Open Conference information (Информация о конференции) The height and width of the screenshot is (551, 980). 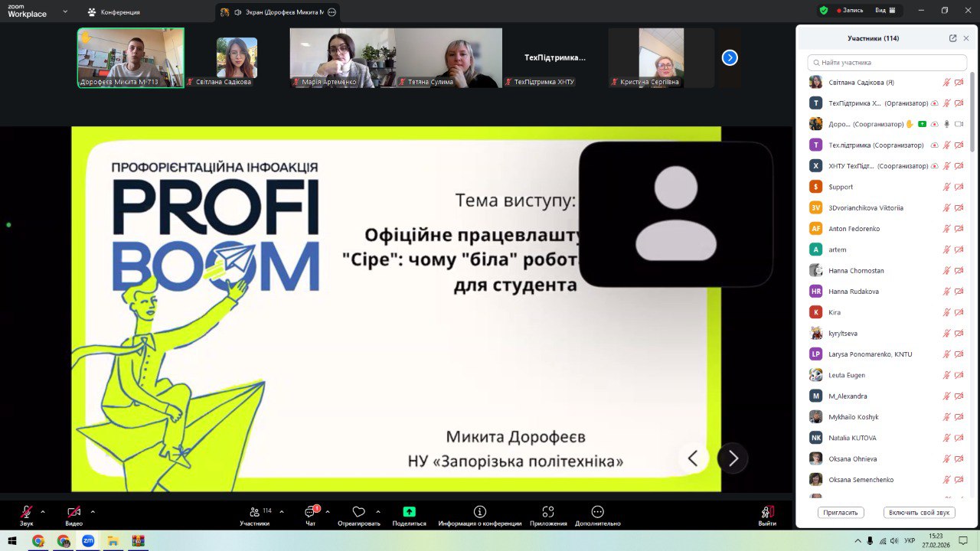tap(479, 512)
